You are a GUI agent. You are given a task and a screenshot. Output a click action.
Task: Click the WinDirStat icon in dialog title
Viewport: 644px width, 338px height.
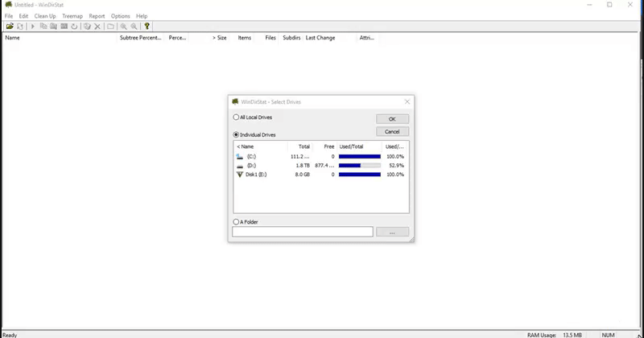(x=235, y=101)
